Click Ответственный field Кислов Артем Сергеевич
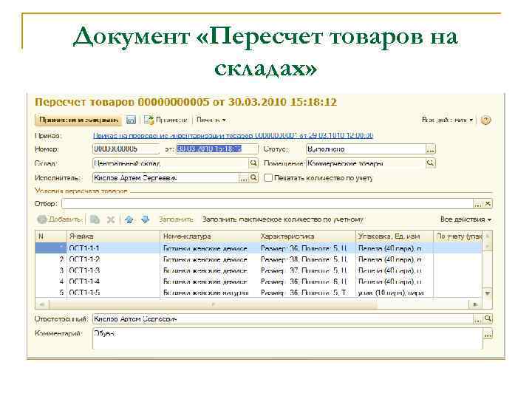The height and width of the screenshot is (399, 532). (x=282, y=319)
